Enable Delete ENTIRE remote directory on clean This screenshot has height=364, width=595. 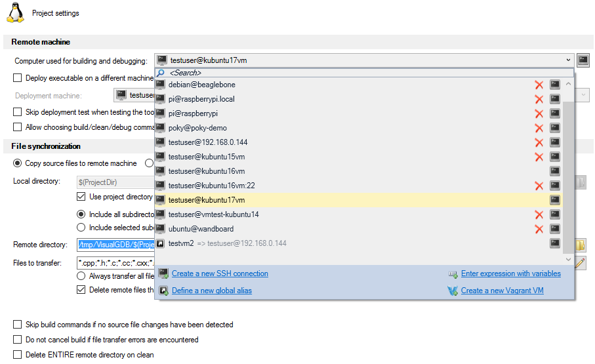pos(18,355)
